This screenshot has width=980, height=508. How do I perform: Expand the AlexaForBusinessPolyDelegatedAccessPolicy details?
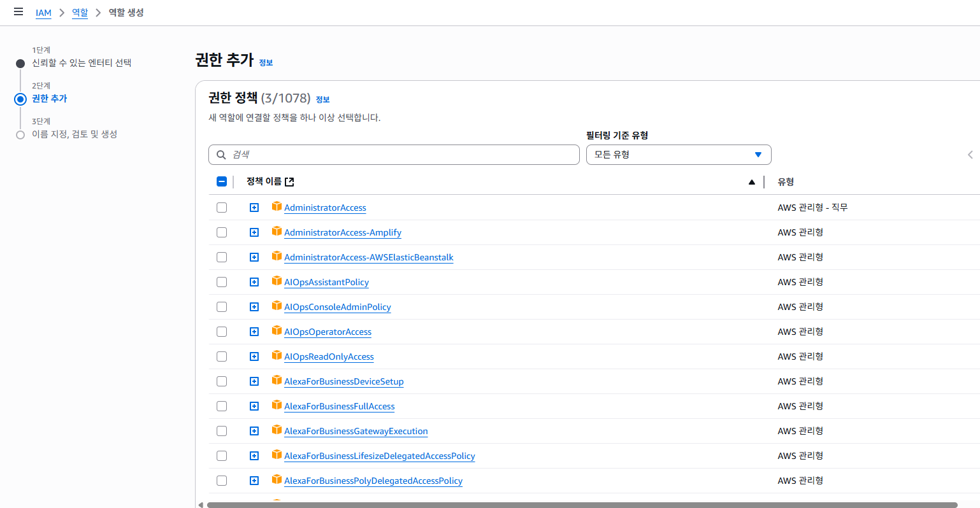pyautogui.click(x=254, y=481)
